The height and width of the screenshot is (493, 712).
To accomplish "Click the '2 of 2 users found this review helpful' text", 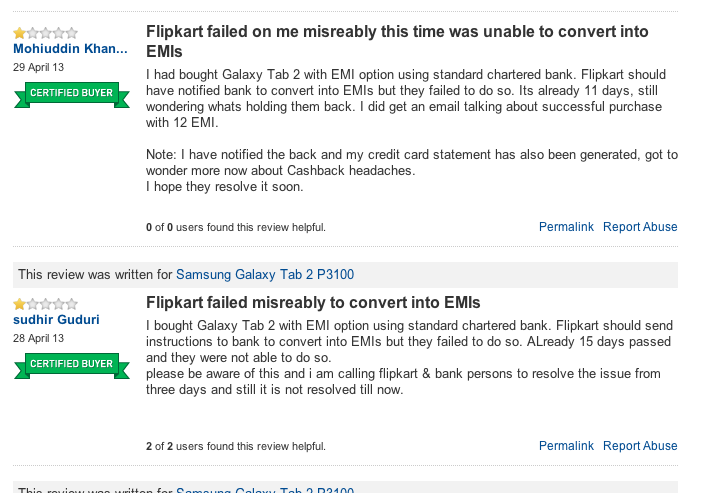I will pos(236,446).
